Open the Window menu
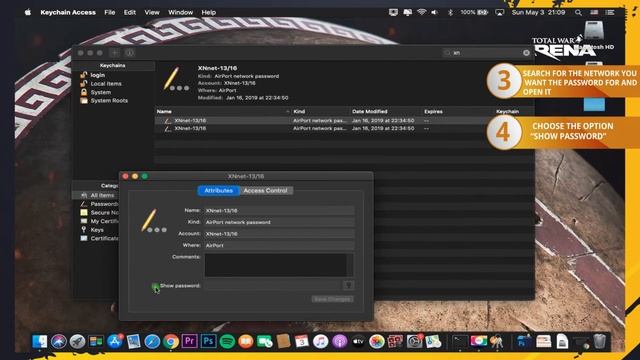Viewport: 640px width, 360px height. coord(180,12)
